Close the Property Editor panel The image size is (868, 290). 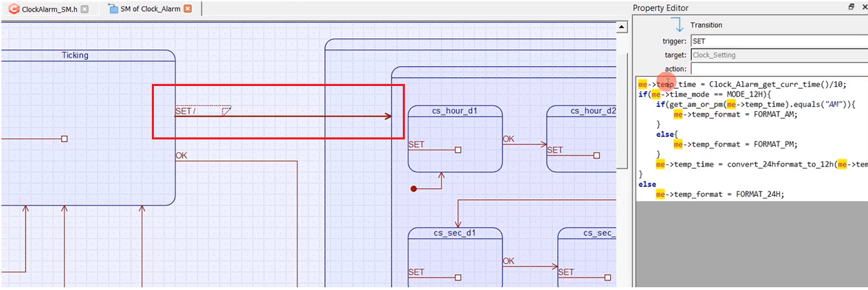(x=864, y=7)
